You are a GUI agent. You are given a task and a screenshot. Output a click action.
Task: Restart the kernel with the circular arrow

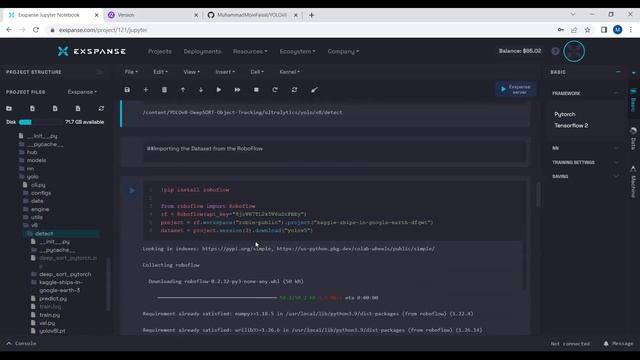[275, 90]
